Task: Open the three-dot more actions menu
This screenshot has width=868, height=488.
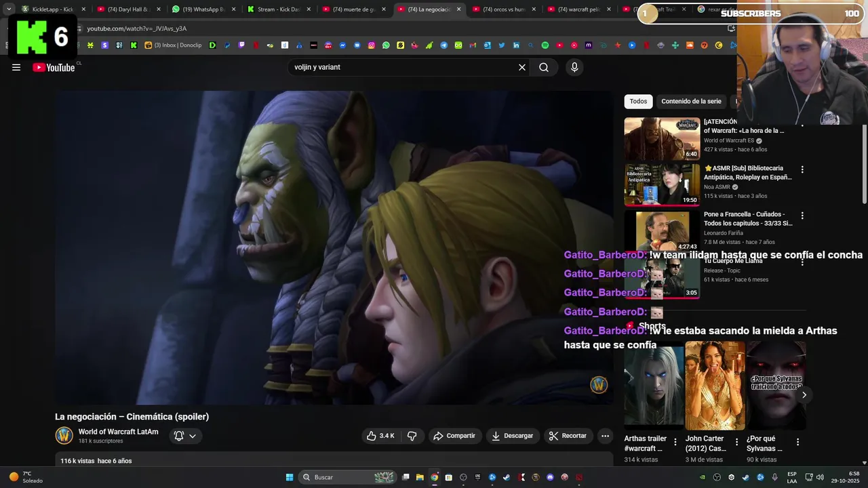Action: coord(606,436)
